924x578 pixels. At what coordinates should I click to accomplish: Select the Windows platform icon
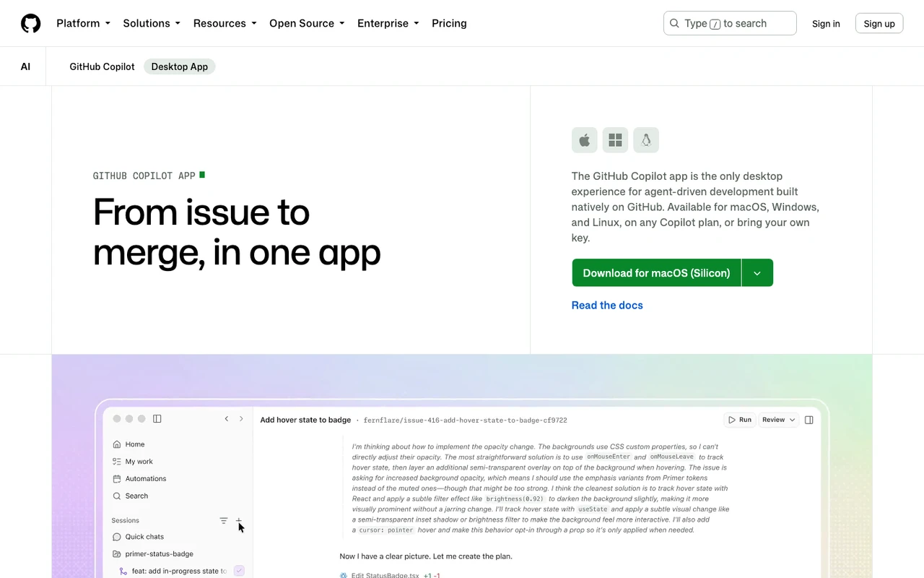tap(616, 140)
